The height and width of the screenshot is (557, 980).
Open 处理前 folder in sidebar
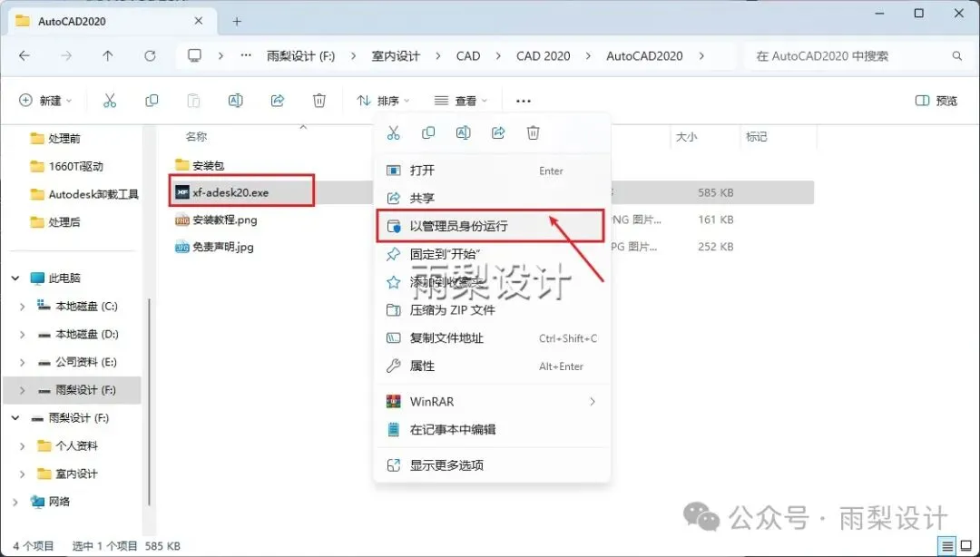coord(64,139)
